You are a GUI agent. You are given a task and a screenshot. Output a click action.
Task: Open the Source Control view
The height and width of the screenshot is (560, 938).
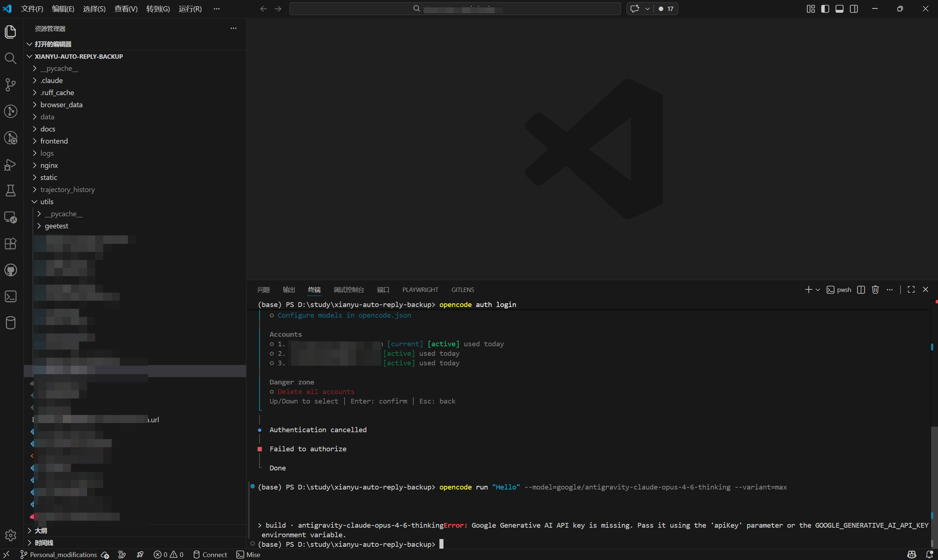click(11, 84)
